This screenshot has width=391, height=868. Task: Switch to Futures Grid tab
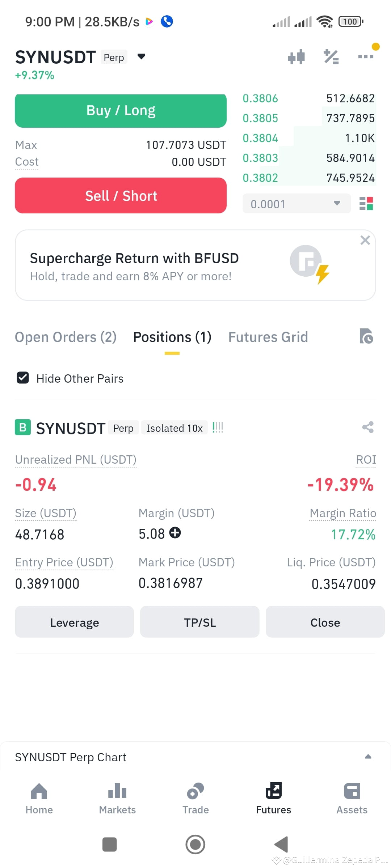click(x=268, y=337)
